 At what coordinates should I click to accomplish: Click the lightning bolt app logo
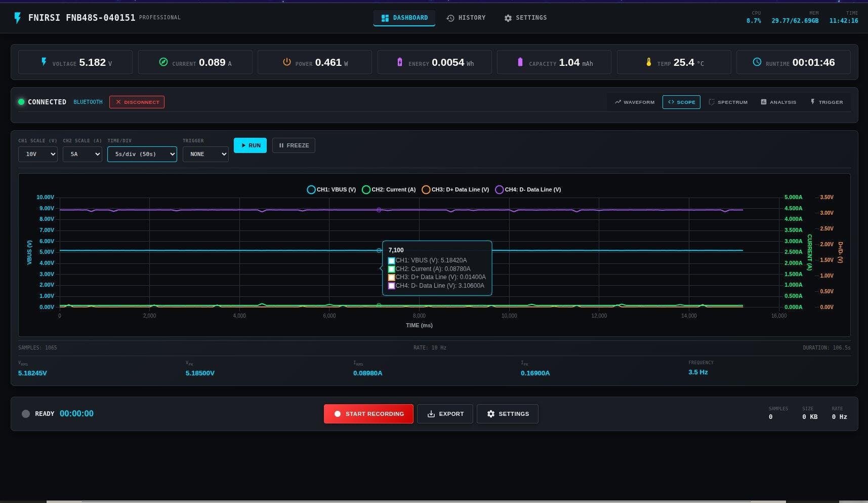point(17,18)
